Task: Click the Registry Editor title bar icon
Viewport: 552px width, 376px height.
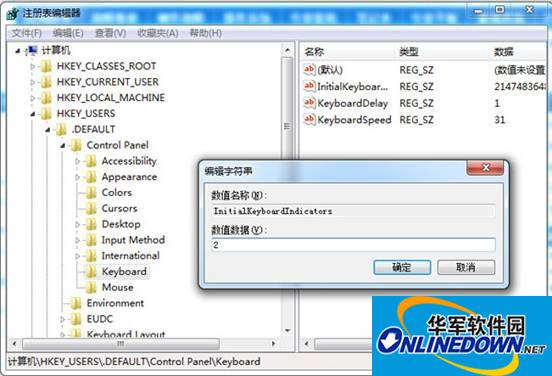Action: point(13,14)
